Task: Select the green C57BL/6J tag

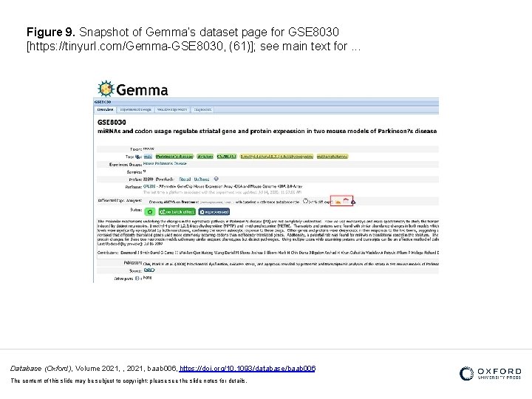Action: click(x=227, y=157)
